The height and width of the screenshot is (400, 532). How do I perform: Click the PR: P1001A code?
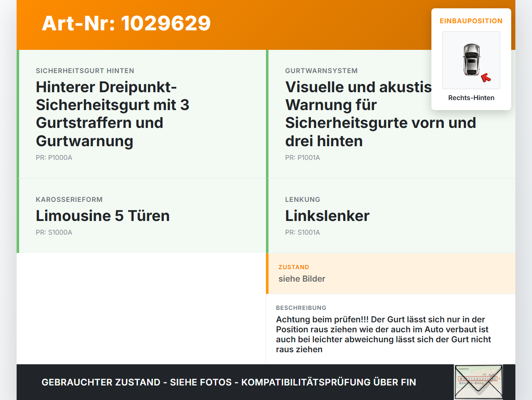(303, 157)
